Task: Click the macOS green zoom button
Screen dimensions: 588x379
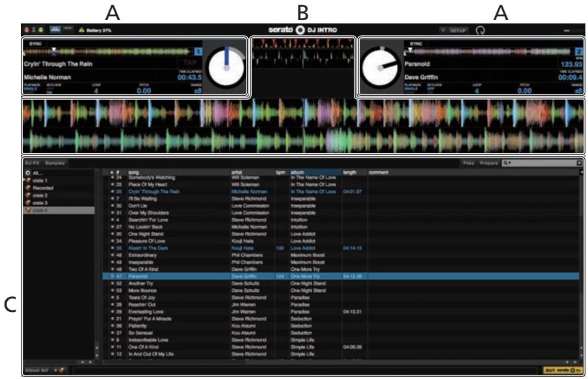Action: click(x=41, y=30)
